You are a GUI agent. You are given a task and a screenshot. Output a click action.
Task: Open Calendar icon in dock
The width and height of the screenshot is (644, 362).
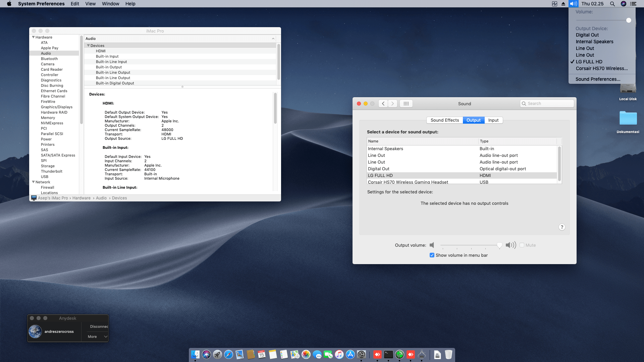[x=262, y=355]
